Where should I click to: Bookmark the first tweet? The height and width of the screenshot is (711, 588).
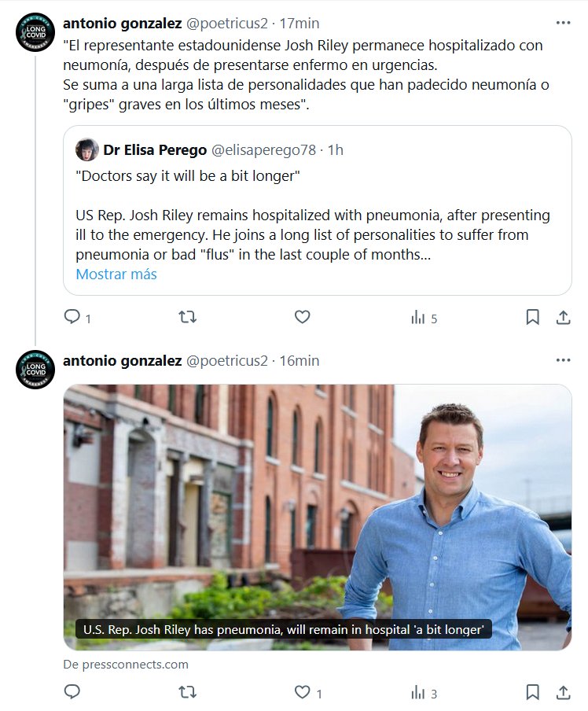coord(532,317)
